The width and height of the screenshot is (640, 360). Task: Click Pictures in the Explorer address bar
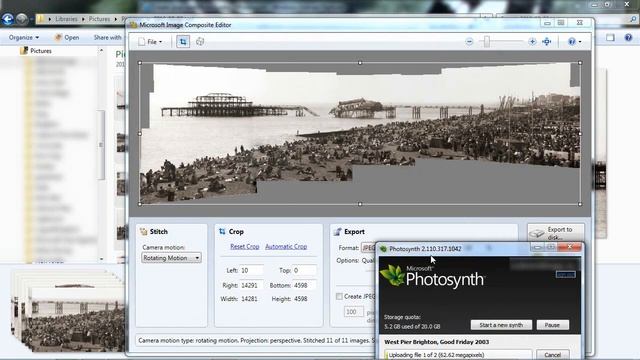pyautogui.click(x=100, y=19)
